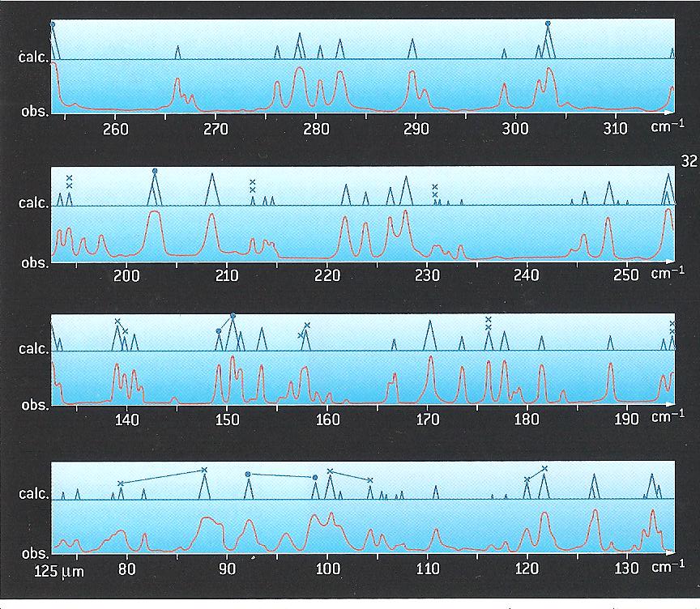Click the highest dot marker near 150.5 in the third panel
The width and height of the screenshot is (700, 609).
click(x=233, y=316)
